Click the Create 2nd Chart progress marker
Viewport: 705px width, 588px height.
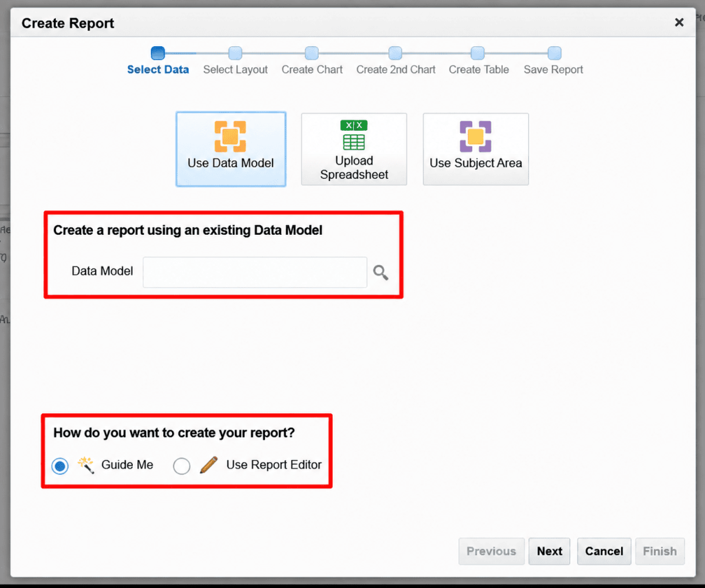coord(395,53)
